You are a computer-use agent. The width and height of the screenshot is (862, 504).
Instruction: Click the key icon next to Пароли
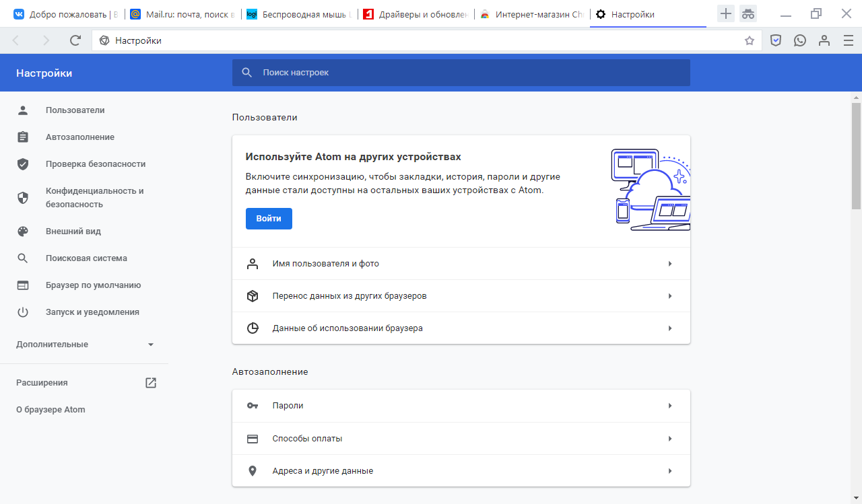[x=253, y=406]
